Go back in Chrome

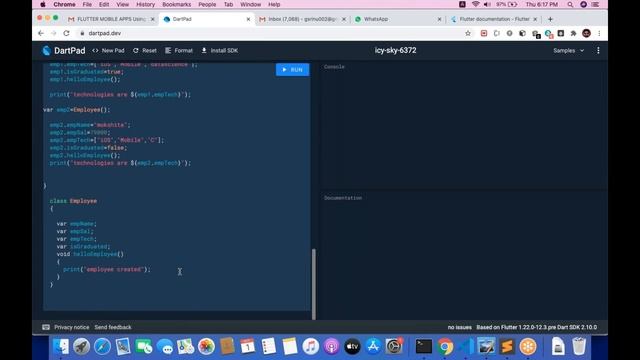[x=41, y=33]
